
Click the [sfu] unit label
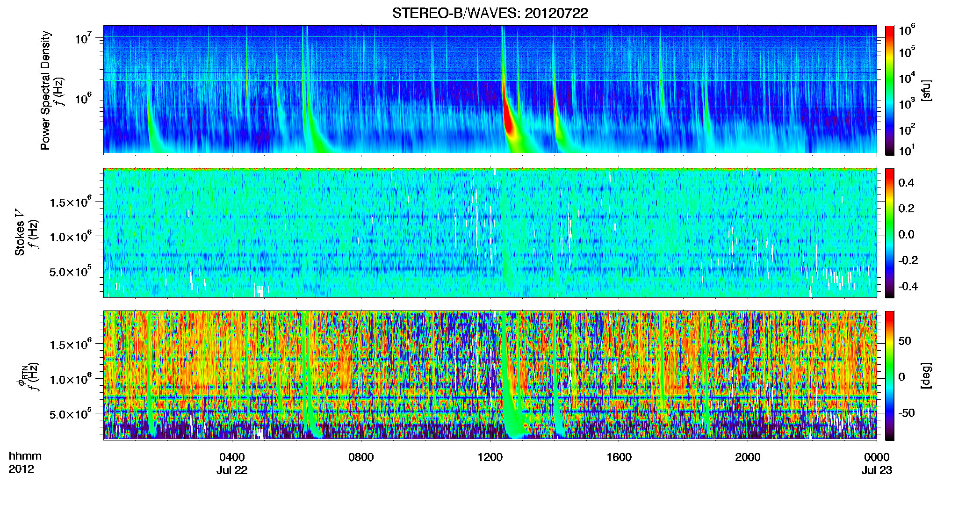(926, 90)
